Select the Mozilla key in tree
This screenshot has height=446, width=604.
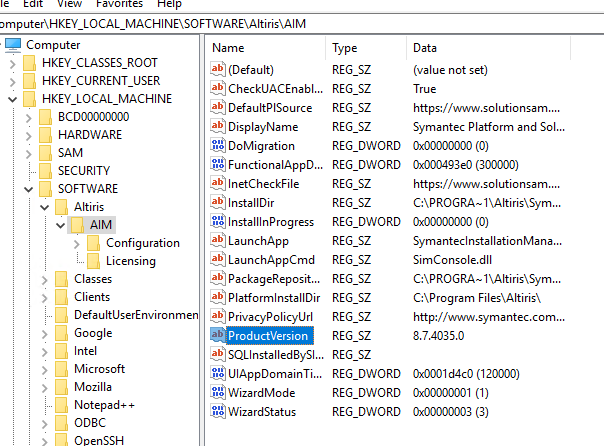click(x=93, y=387)
